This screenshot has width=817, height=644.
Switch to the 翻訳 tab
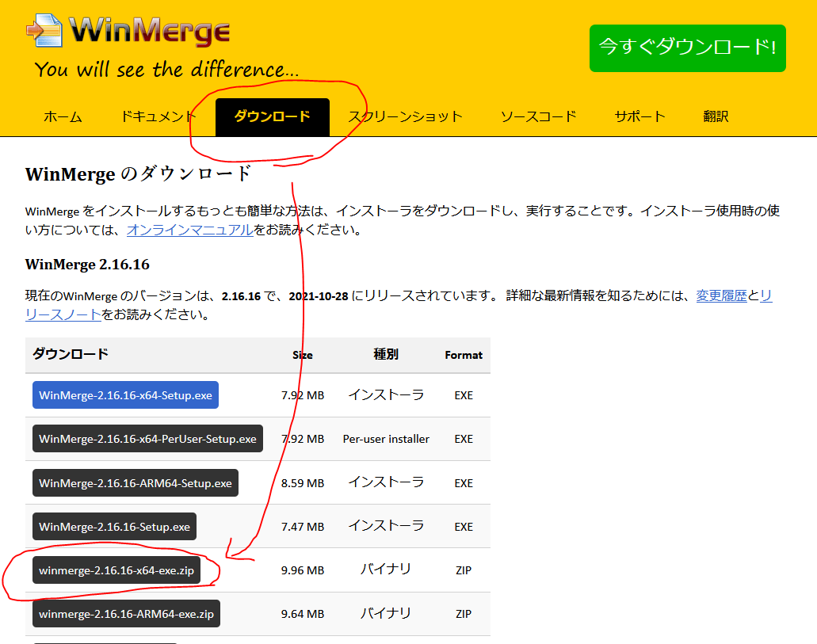coord(716,116)
